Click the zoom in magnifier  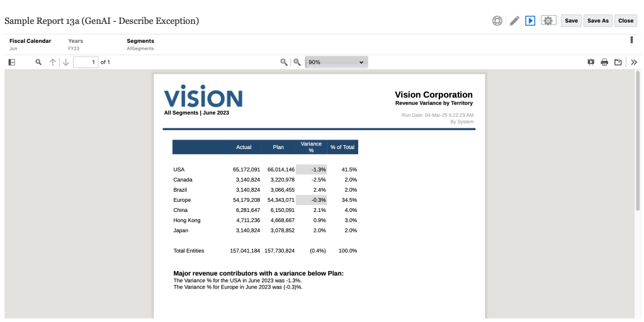click(297, 62)
